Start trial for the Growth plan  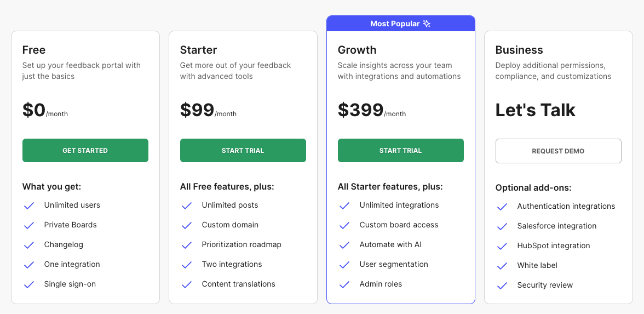point(400,151)
